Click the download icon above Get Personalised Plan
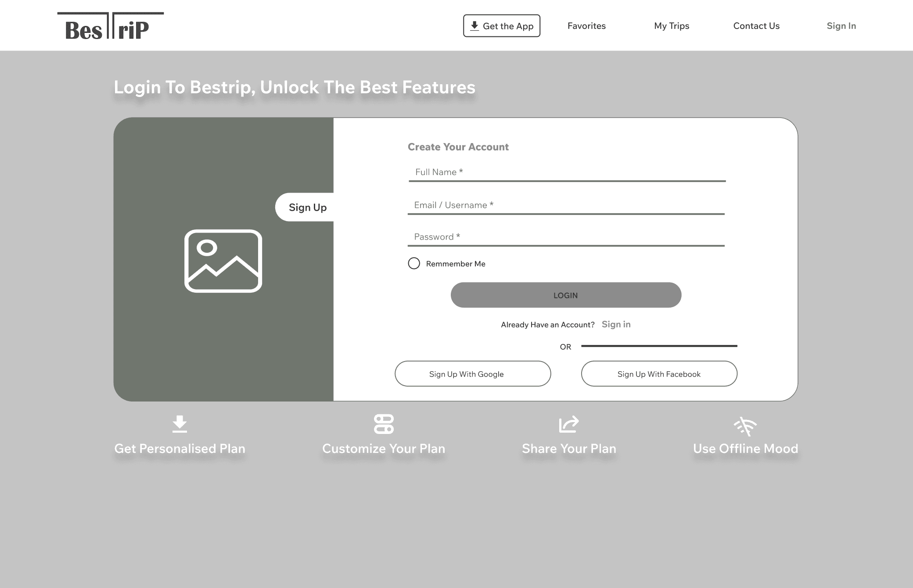The image size is (913, 588). tap(180, 424)
